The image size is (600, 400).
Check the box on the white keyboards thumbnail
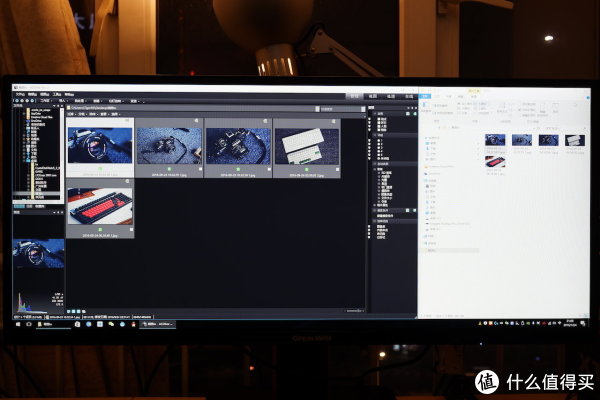tap(338, 169)
